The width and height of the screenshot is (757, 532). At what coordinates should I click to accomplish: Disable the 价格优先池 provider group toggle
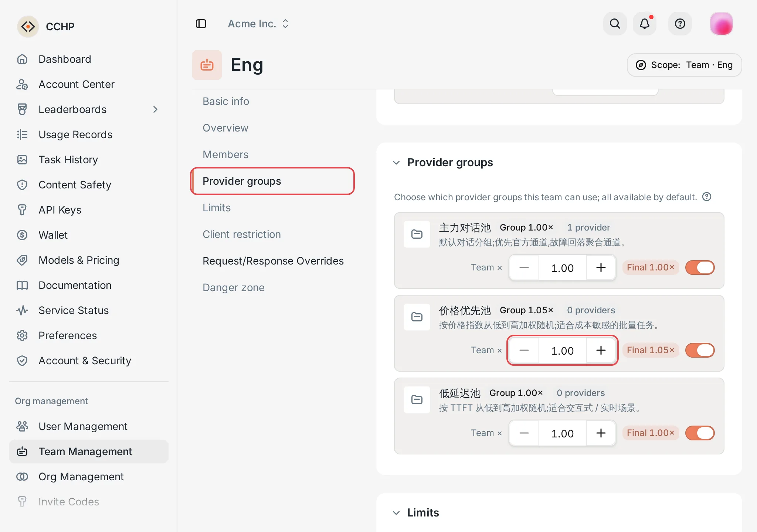(x=700, y=350)
